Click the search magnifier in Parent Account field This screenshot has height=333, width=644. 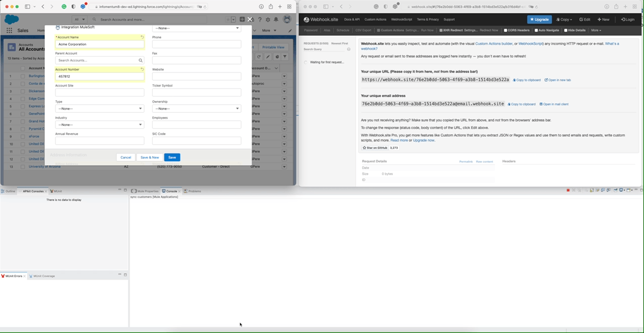pyautogui.click(x=141, y=60)
